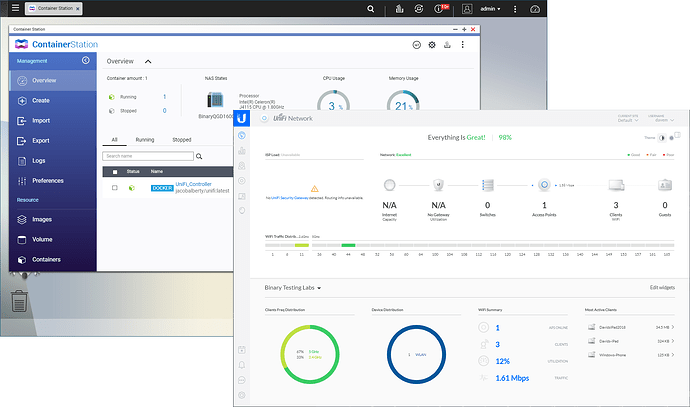690x407 pixels.
Task: Select the Container Station taskbar tab
Action: (53, 8)
